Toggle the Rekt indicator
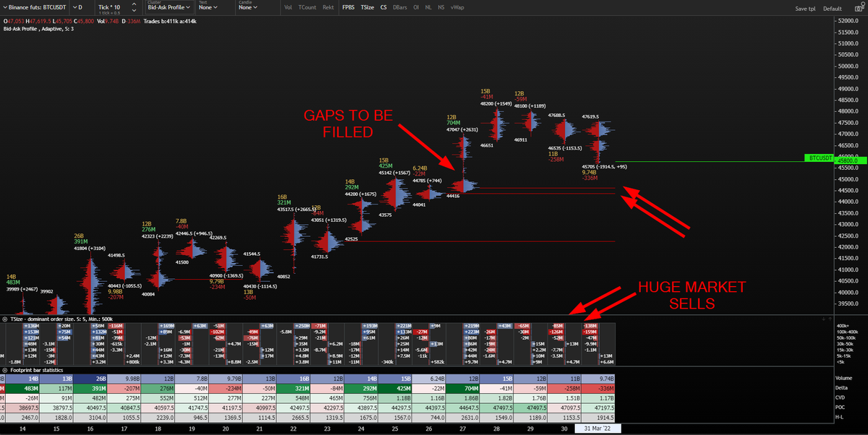This screenshot has height=435, width=868. tap(328, 7)
